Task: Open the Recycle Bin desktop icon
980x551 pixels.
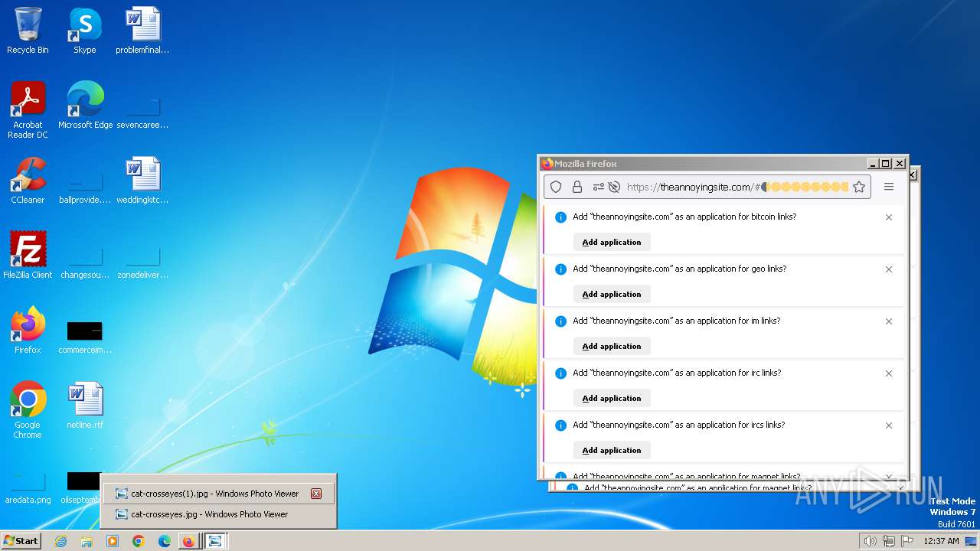Action: (x=28, y=31)
